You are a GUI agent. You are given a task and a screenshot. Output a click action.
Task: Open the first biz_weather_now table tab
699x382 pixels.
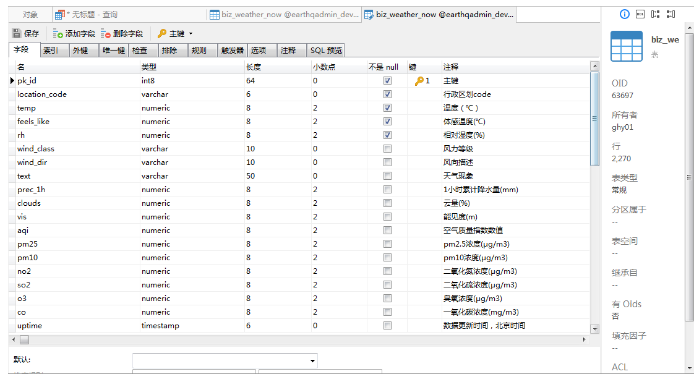[284, 15]
